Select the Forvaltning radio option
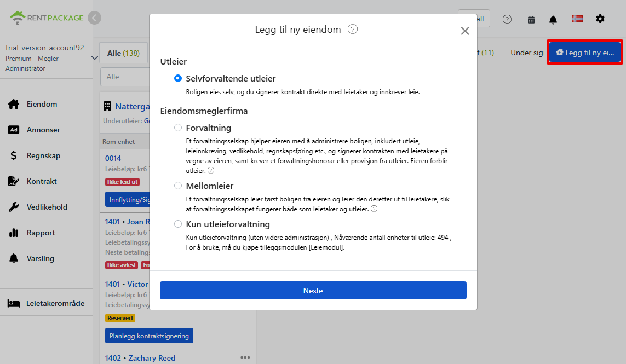626x364 pixels. (178, 128)
